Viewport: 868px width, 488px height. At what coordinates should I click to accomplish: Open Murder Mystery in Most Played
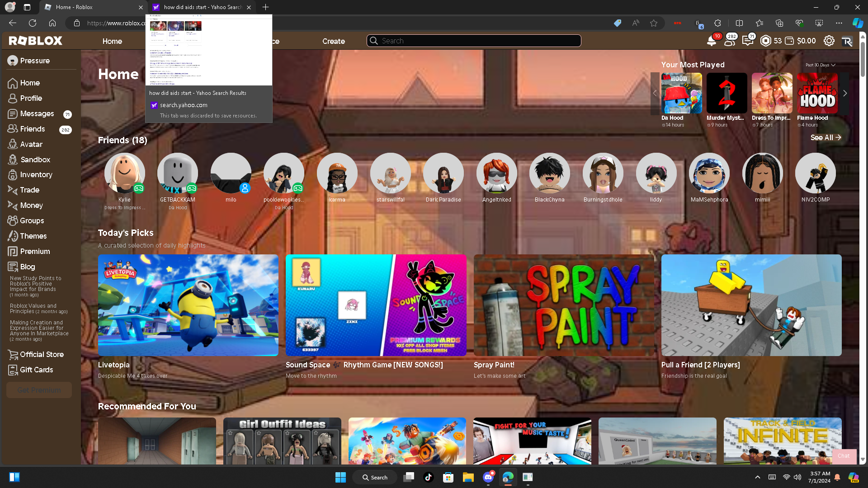coord(727,93)
